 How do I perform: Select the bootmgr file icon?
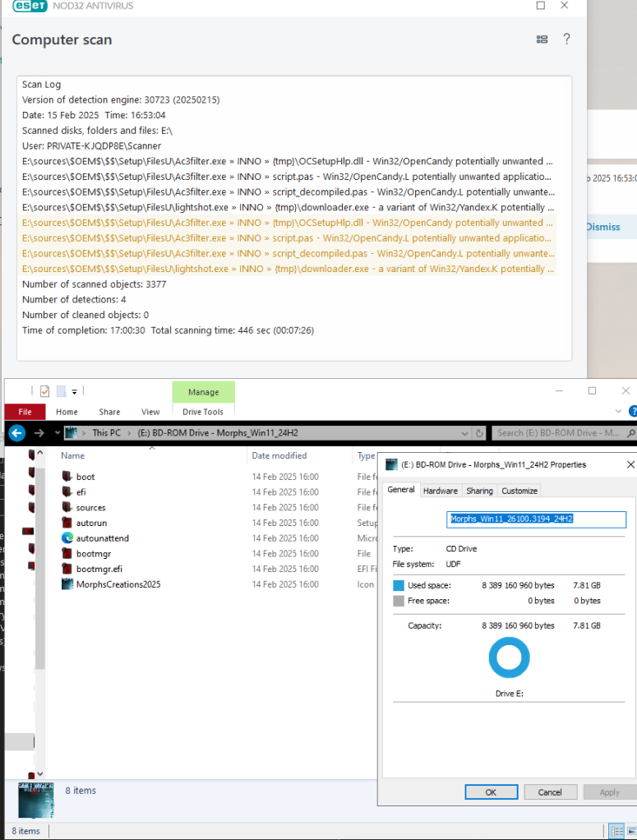coord(67,553)
